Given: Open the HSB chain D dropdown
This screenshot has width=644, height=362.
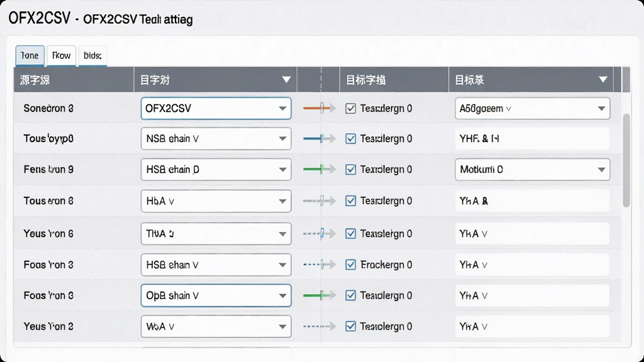Looking at the screenshot, I should pos(216,169).
